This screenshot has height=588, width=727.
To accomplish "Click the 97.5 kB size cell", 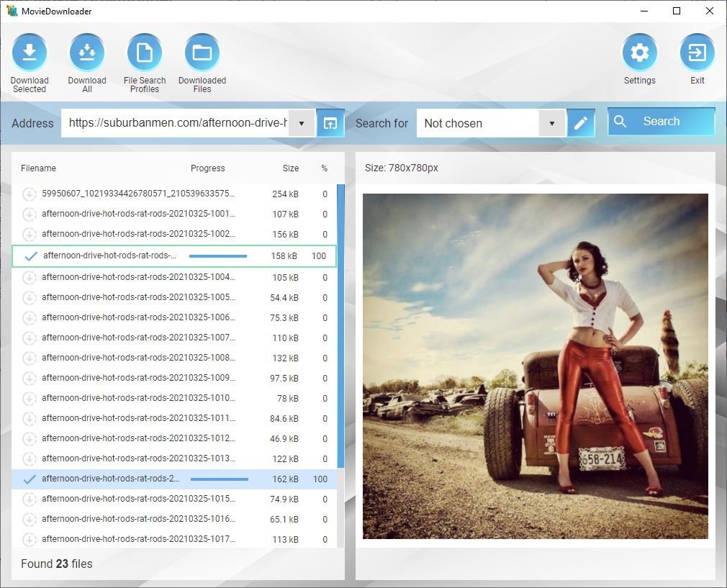I will pos(284,379).
